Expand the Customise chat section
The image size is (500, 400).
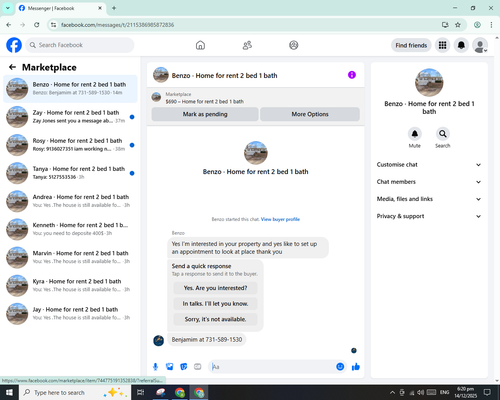429,165
